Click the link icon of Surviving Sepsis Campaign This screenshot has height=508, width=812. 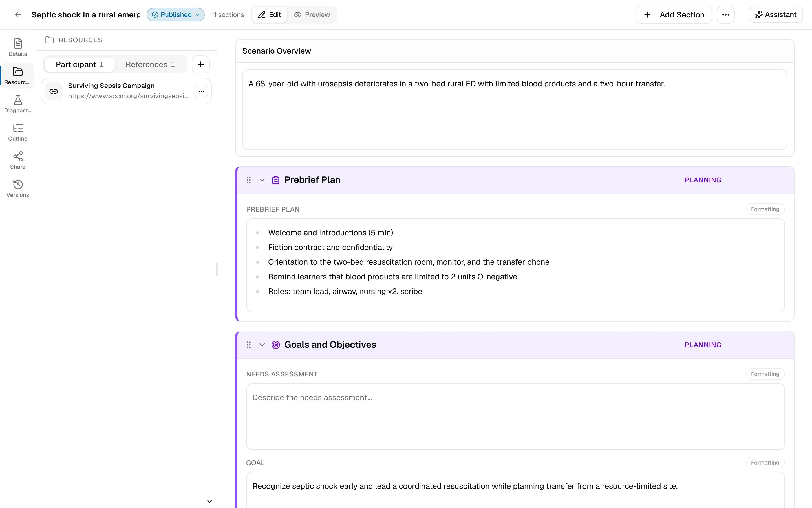[54, 91]
